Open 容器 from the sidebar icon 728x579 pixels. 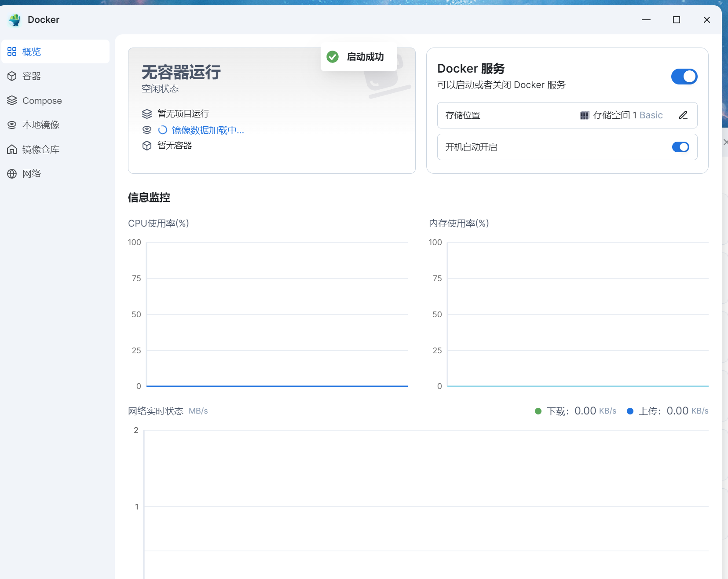pyautogui.click(x=12, y=76)
